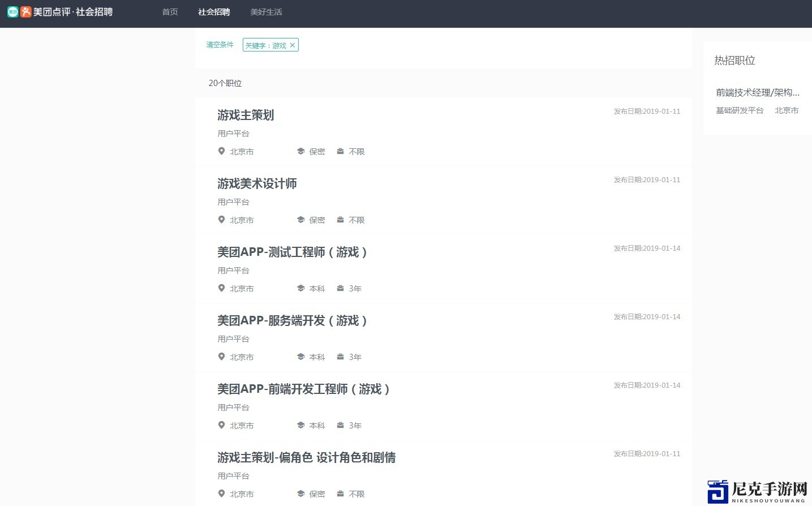
Task: Click publish date of 美团APP-服务端开发（游戏）
Action: (x=647, y=317)
